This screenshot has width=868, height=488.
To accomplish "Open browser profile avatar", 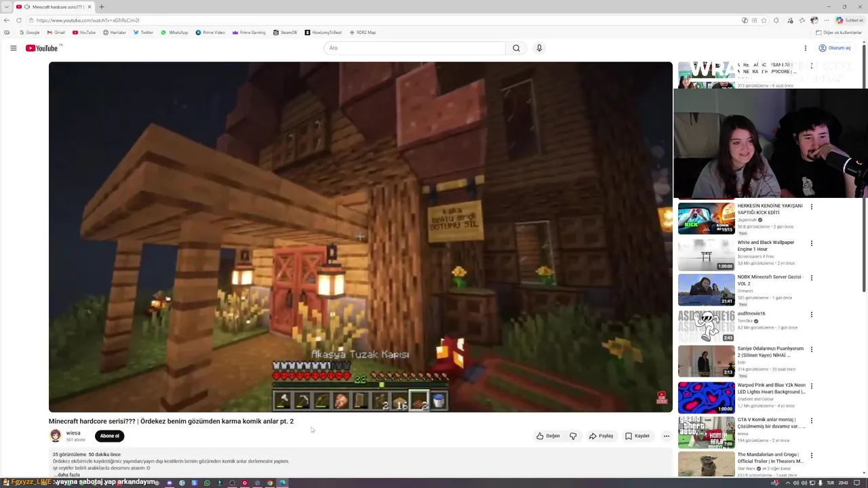I will pyautogui.click(x=814, y=20).
